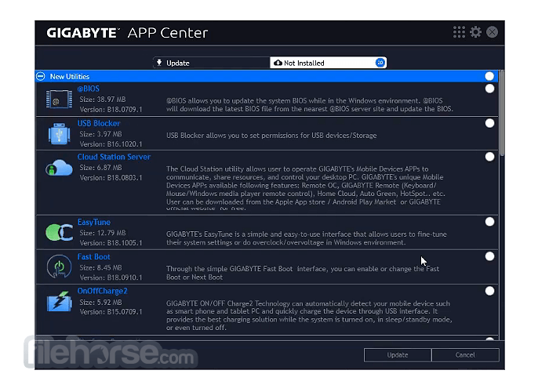Click the @BIOS title link
This screenshot has height=392, width=549.
pos(88,89)
